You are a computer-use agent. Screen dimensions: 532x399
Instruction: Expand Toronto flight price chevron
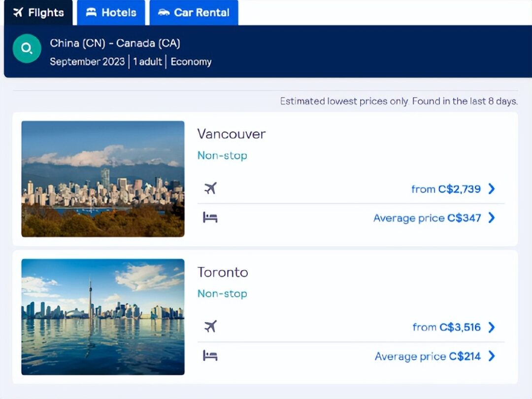tap(492, 327)
